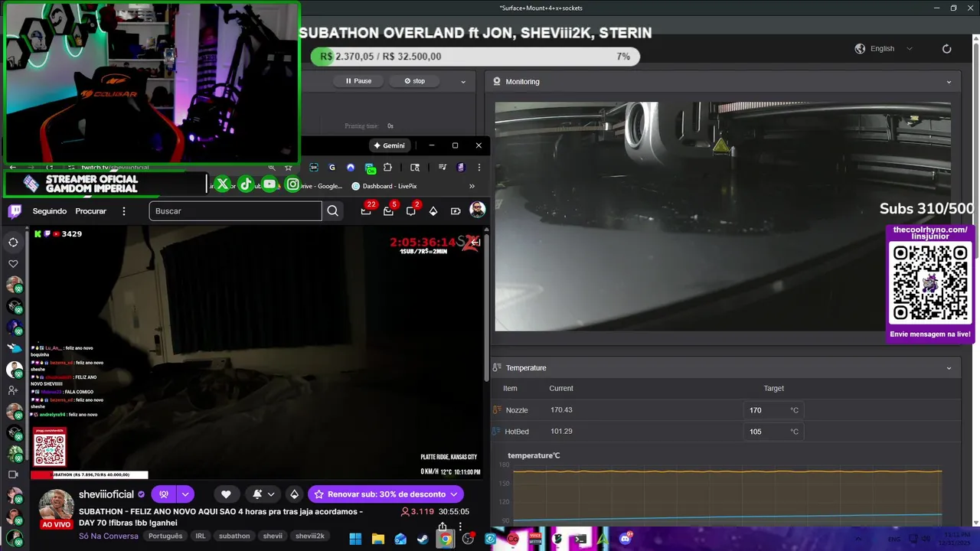The height and width of the screenshot is (551, 980).
Task: Open Windows Start button
Action: (355, 539)
